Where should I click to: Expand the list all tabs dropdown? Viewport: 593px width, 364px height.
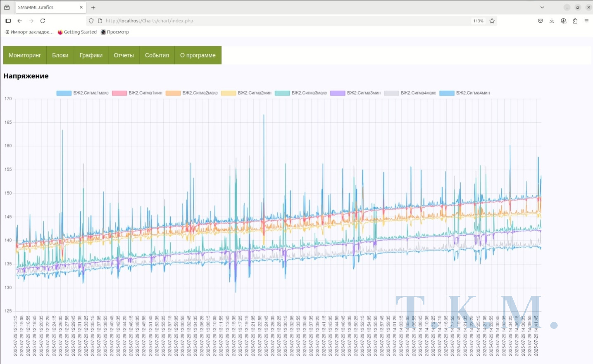point(542,7)
